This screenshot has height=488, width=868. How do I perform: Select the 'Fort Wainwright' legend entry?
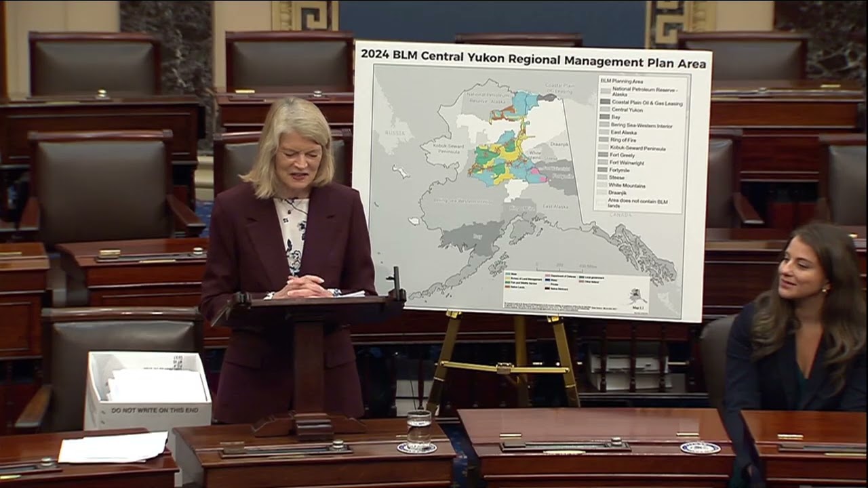point(621,163)
